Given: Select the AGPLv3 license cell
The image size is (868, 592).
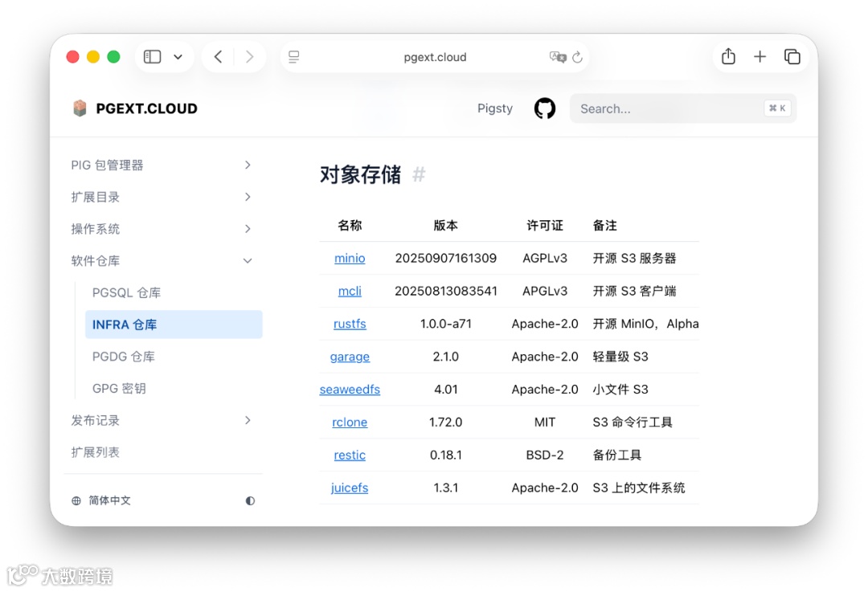Looking at the screenshot, I should click(x=545, y=259).
